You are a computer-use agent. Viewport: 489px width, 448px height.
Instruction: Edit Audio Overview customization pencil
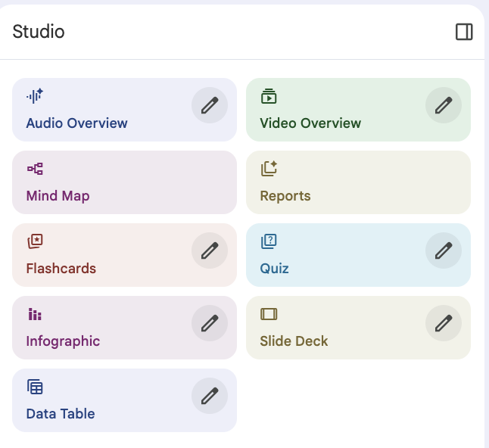tap(210, 105)
